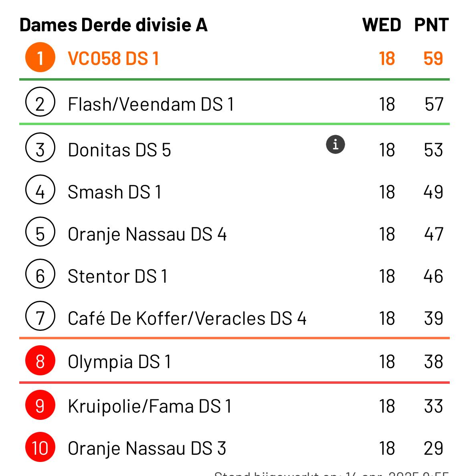Open the info icon beside Donitas DS 5
Image resolution: width=469 pixels, height=476 pixels.
click(335, 144)
